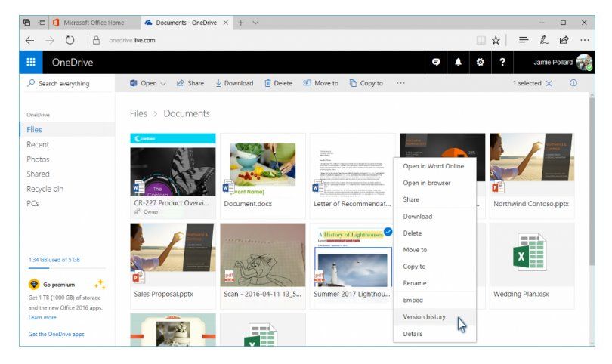The height and width of the screenshot is (364, 612).
Task: Click the Files breadcrumb
Action: (138, 113)
